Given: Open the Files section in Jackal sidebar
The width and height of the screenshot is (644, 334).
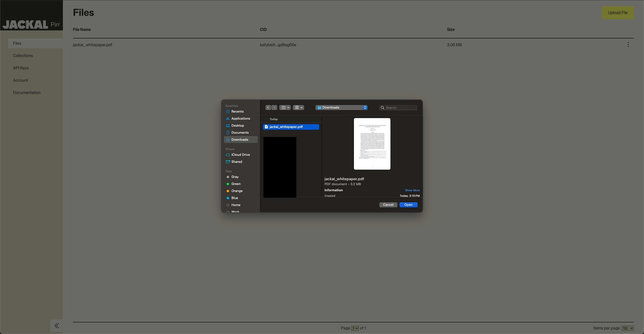Looking at the screenshot, I should [35, 43].
